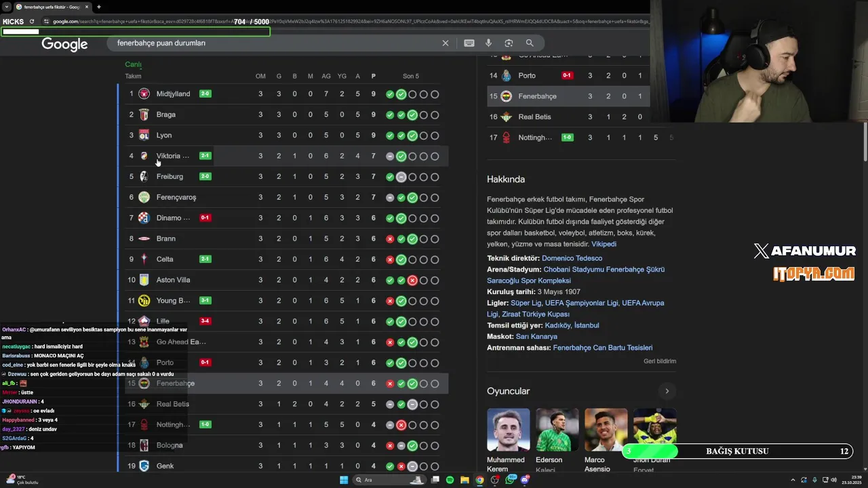Open File Explorer from the taskbar
The width and height of the screenshot is (868, 488).
click(x=465, y=480)
